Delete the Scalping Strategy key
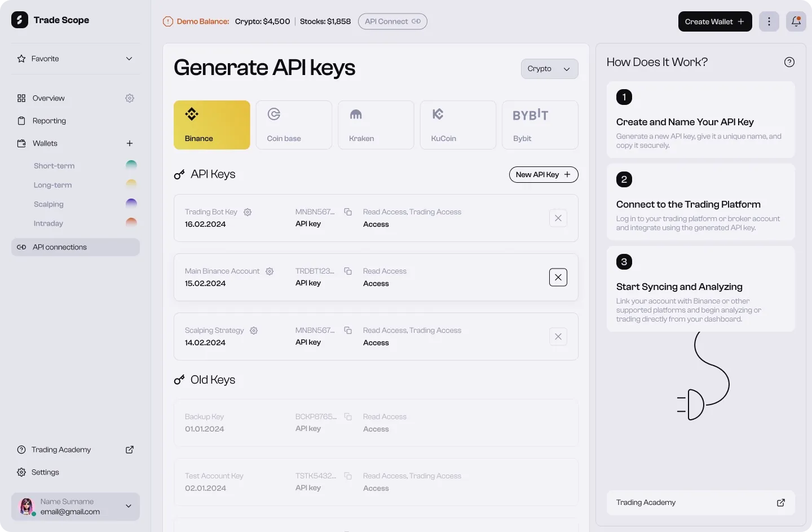Screen dimensions: 812x532 click(558, 337)
